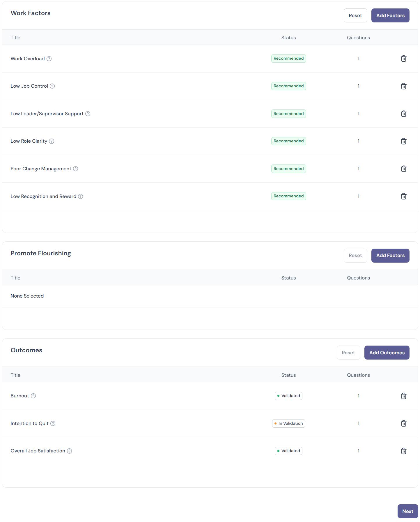Show info icon for Low Role Clarity
The width and height of the screenshot is (420, 522).
pos(52,141)
